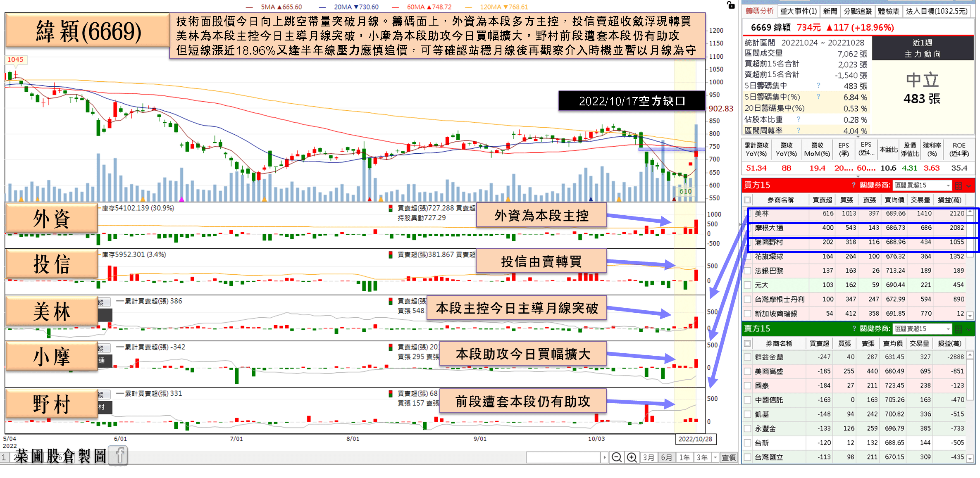Open the question mark help in 賣方15 header
This screenshot has height=478, width=980.
[854, 329]
